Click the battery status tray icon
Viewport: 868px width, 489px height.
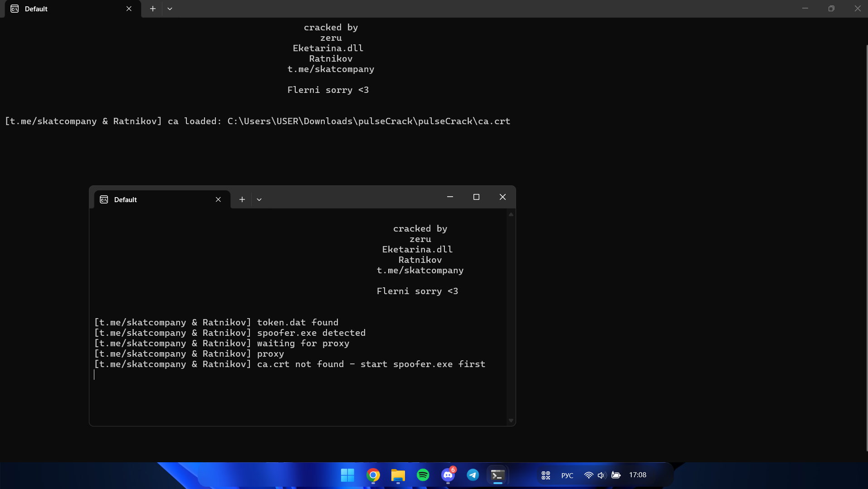[x=616, y=475]
